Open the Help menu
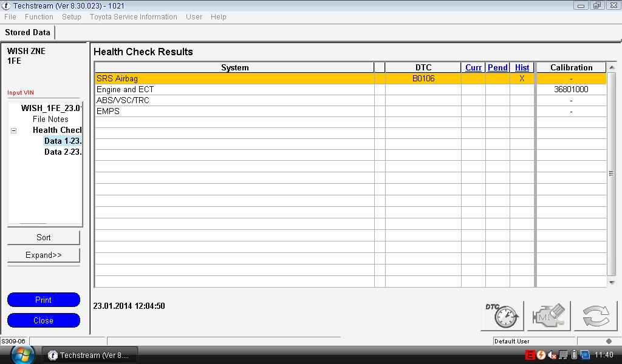 [x=219, y=16]
